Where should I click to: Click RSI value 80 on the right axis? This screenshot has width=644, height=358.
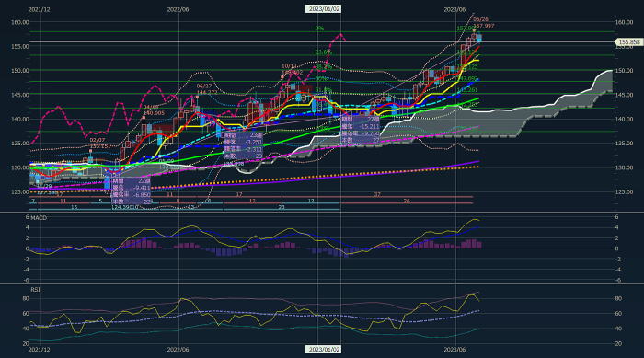coord(618,299)
